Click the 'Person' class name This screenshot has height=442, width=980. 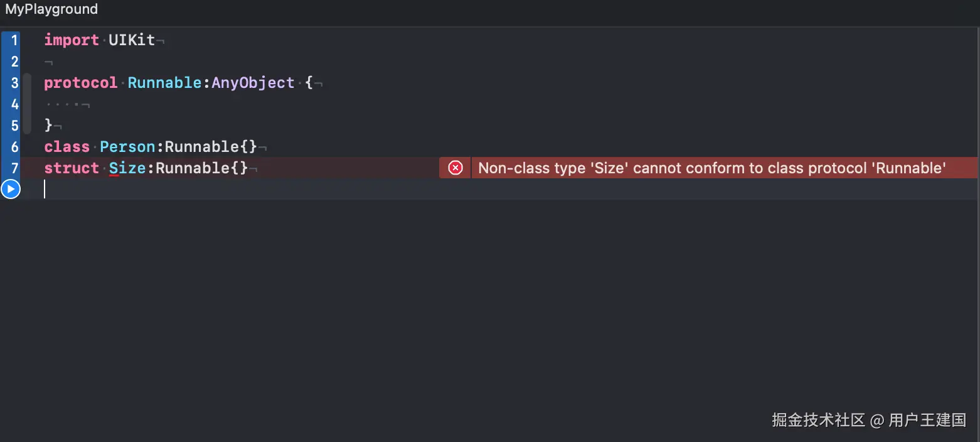(127, 147)
